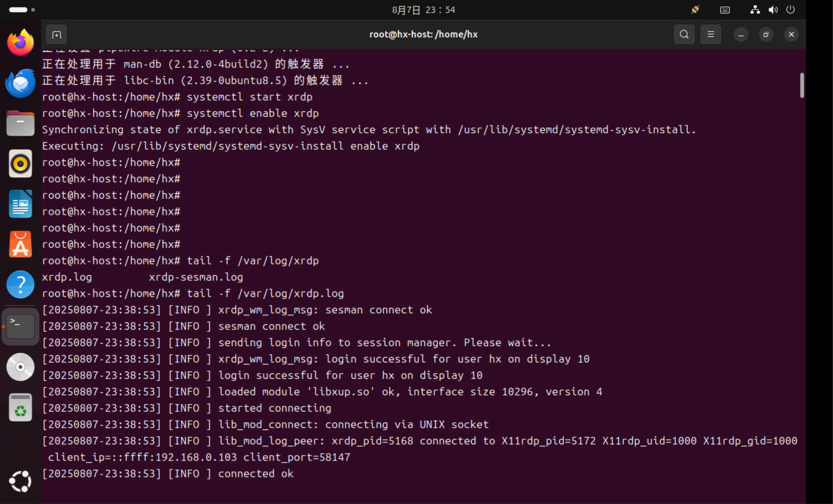Open the terminal hamburger menu
Image resolution: width=833 pixels, height=504 pixels.
pyautogui.click(x=711, y=35)
